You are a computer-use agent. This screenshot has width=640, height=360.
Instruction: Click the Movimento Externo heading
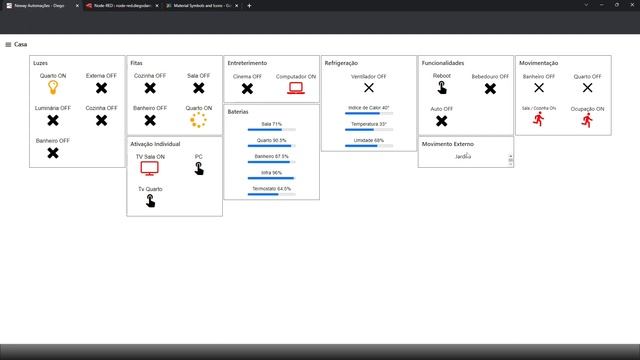pyautogui.click(x=448, y=144)
